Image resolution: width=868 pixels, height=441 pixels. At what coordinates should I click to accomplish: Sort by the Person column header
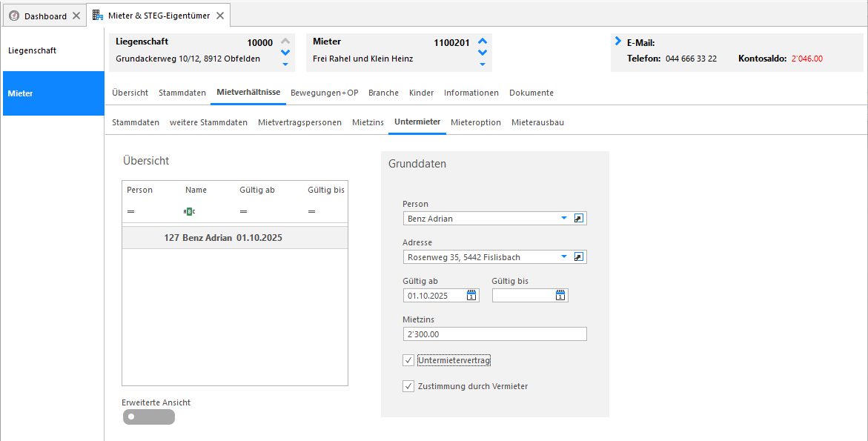[x=139, y=190]
